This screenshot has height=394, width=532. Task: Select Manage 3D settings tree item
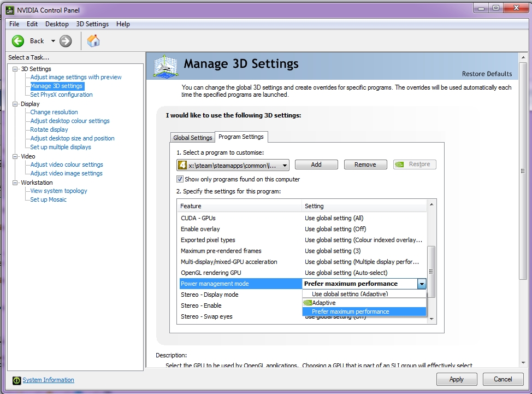pyautogui.click(x=57, y=86)
